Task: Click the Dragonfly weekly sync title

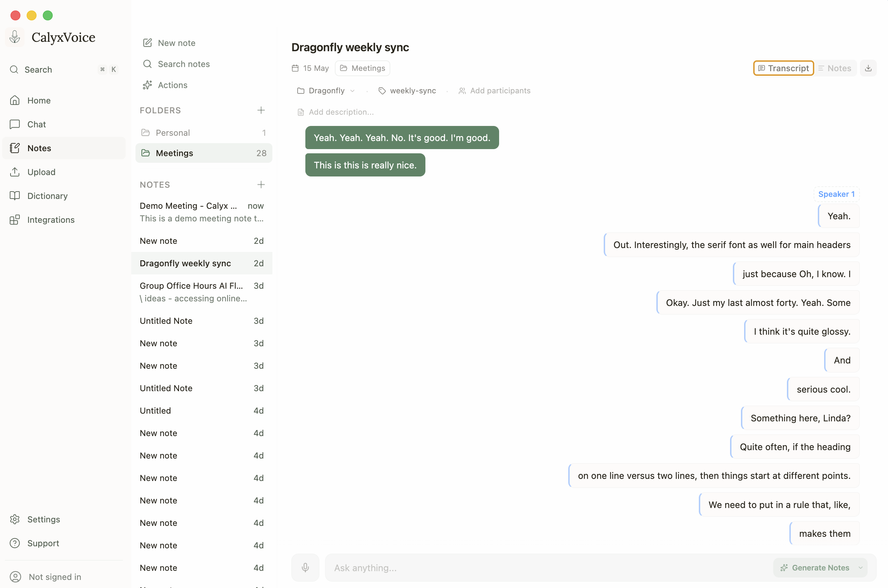Action: (x=350, y=47)
